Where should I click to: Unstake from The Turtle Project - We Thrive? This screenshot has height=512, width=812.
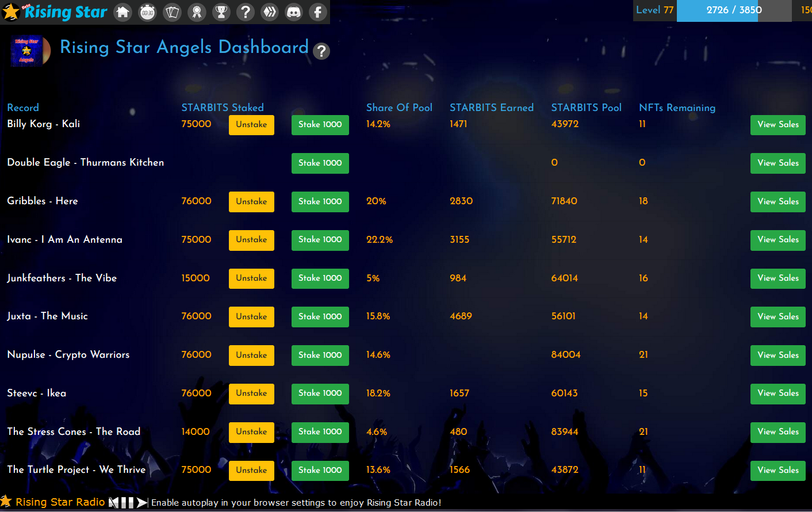[x=251, y=471]
